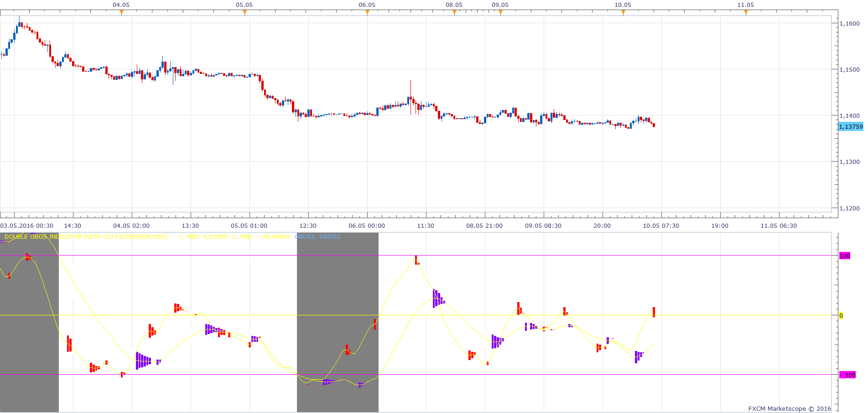Click the 11.05 06:30 time label
The width and height of the screenshot is (868, 413).
click(x=779, y=225)
